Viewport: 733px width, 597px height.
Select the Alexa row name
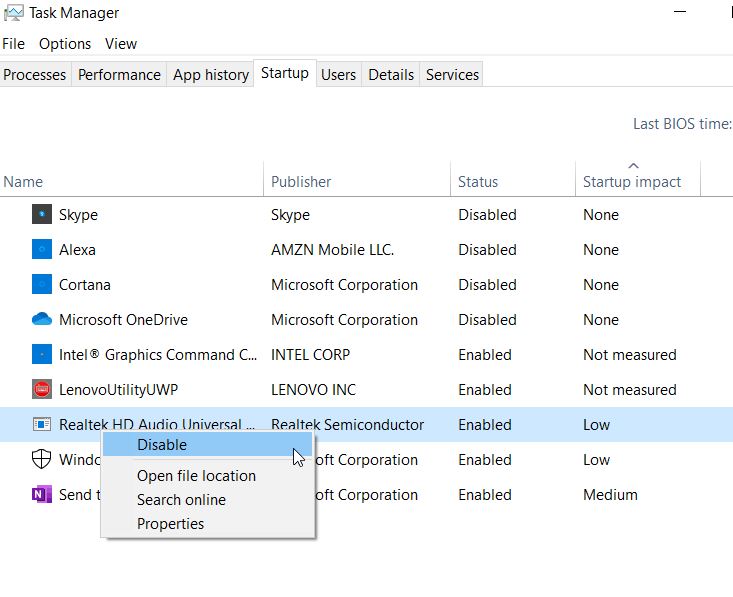pyautogui.click(x=77, y=250)
